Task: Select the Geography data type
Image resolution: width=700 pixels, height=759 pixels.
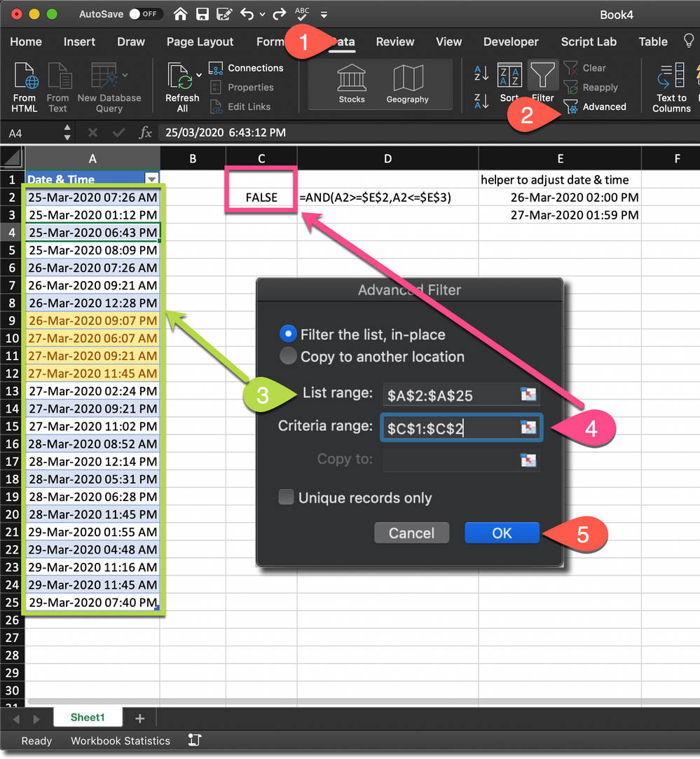Action: click(408, 85)
